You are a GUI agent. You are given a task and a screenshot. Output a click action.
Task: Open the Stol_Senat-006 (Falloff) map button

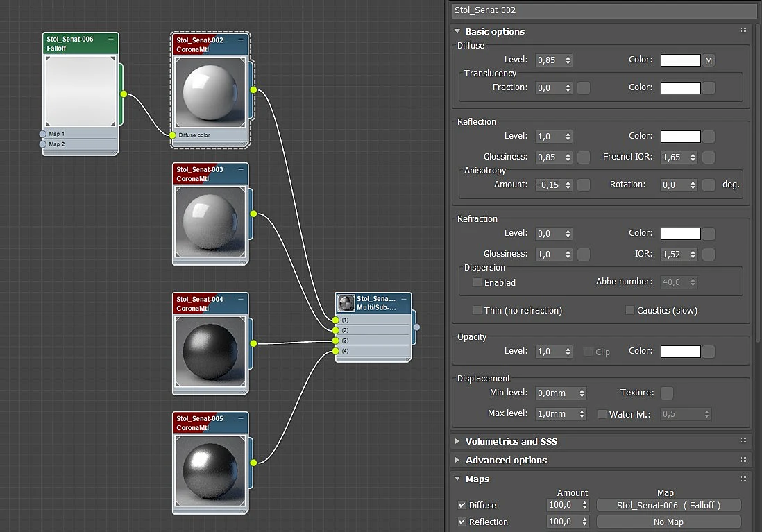(668, 505)
